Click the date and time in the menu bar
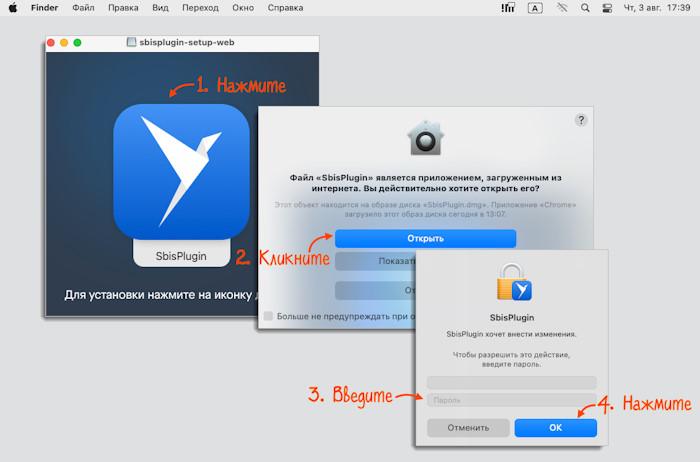Screen dimensions: 700x462 pyautogui.click(x=657, y=8)
